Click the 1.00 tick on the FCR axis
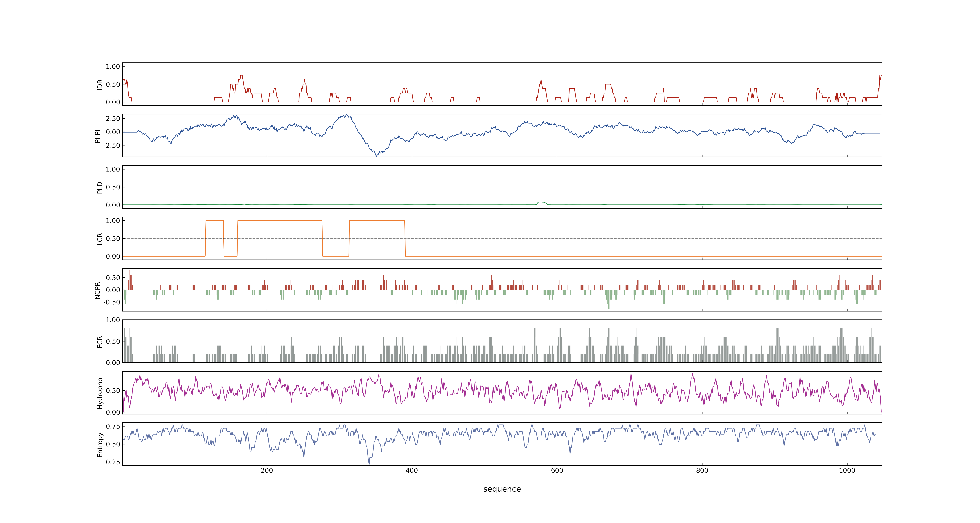This screenshot has width=980, height=523. pos(113,320)
